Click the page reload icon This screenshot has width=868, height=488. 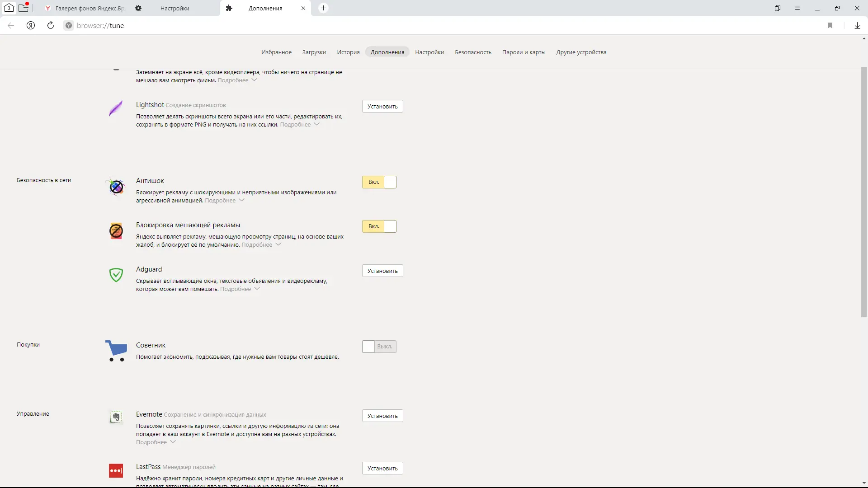tap(51, 25)
